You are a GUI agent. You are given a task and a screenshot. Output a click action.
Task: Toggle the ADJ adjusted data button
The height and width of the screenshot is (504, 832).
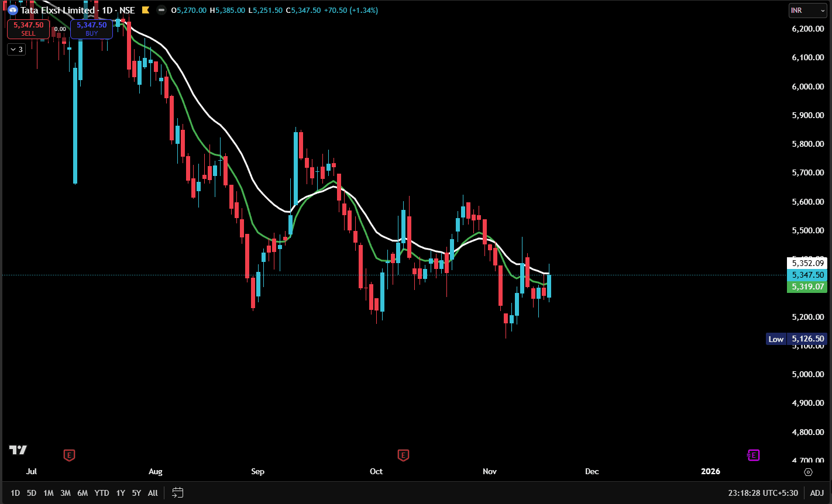pyautogui.click(x=817, y=493)
